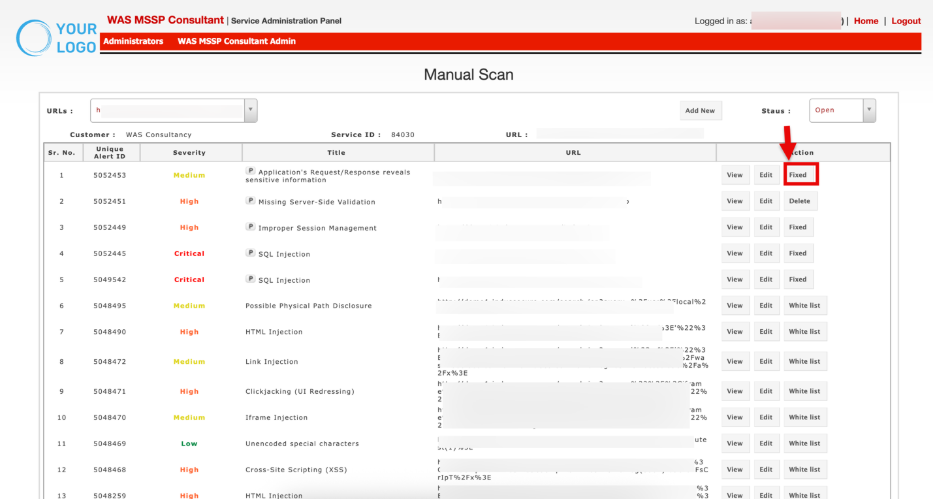
Task: View SQL Injection alert 5052445
Action: point(735,253)
